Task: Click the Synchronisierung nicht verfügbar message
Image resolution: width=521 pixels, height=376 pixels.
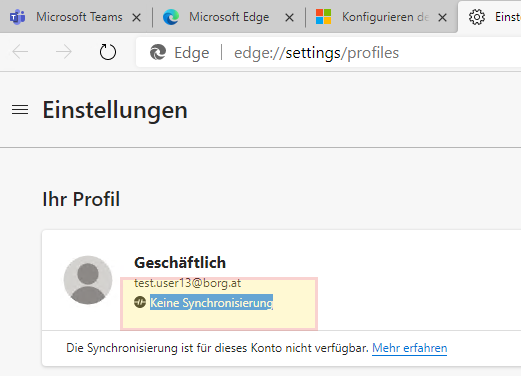Action: 217,348
